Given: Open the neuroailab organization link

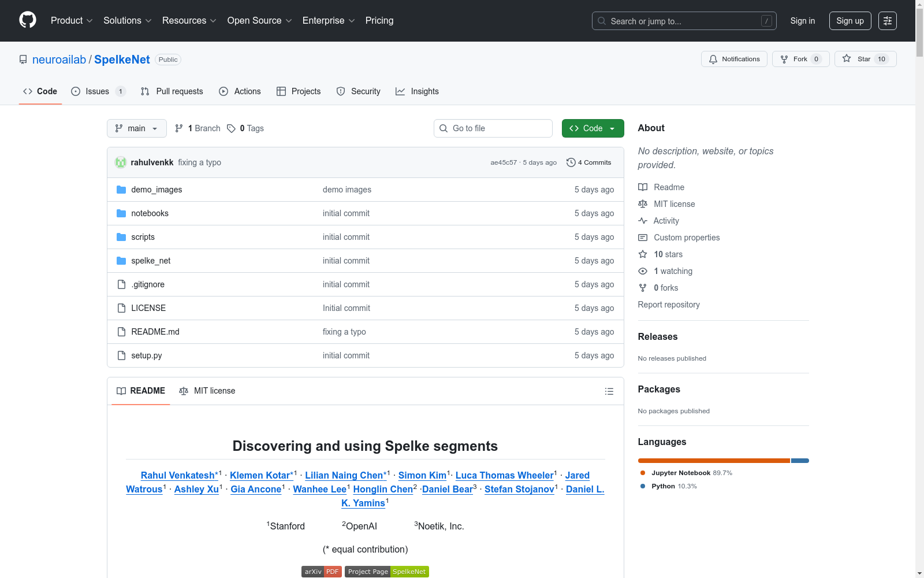Looking at the screenshot, I should point(59,60).
